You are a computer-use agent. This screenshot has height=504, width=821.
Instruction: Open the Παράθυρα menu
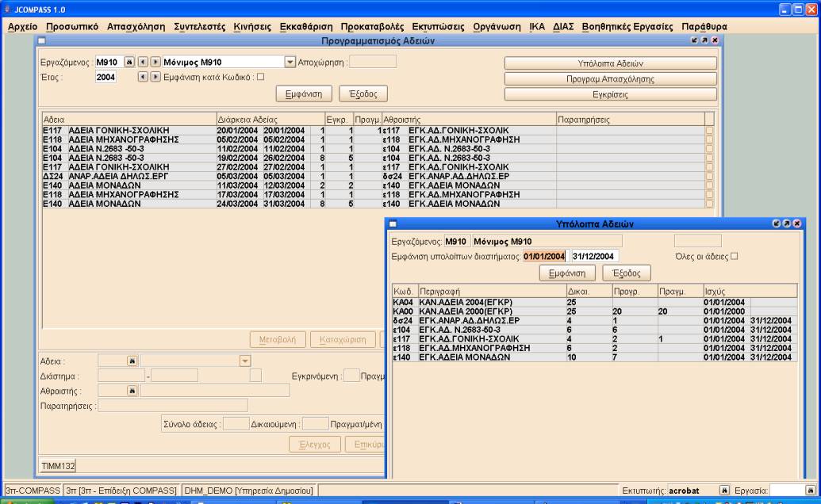click(704, 27)
